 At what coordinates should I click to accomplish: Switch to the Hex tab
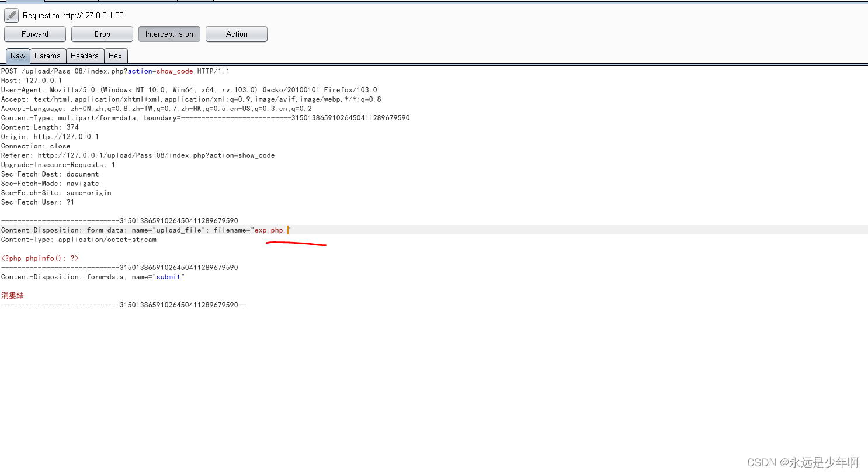pyautogui.click(x=116, y=56)
